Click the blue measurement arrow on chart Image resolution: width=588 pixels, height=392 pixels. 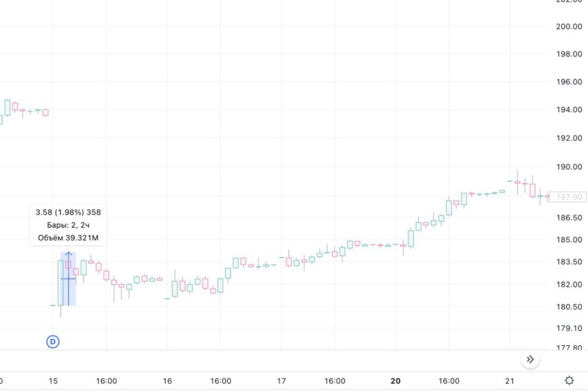(68, 279)
